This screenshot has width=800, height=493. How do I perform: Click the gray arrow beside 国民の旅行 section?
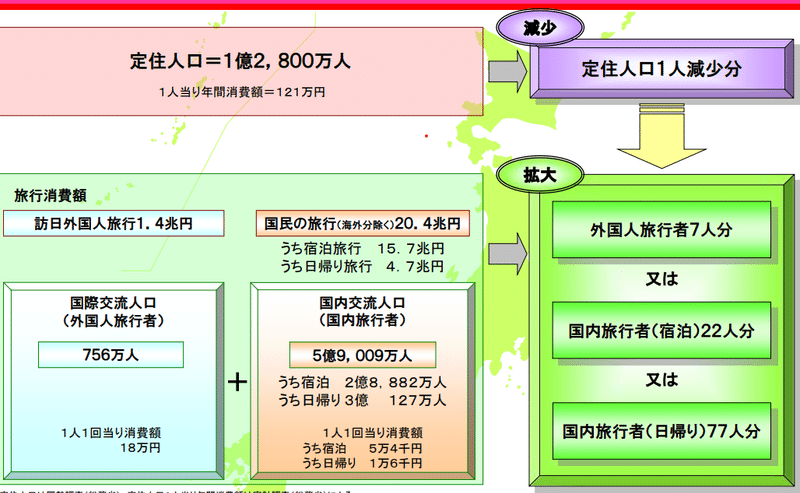click(507, 254)
